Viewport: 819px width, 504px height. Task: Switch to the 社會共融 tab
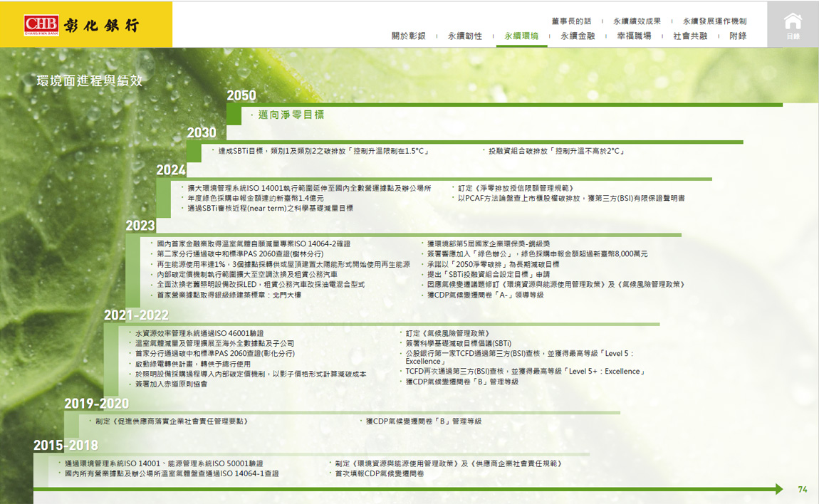click(x=690, y=36)
